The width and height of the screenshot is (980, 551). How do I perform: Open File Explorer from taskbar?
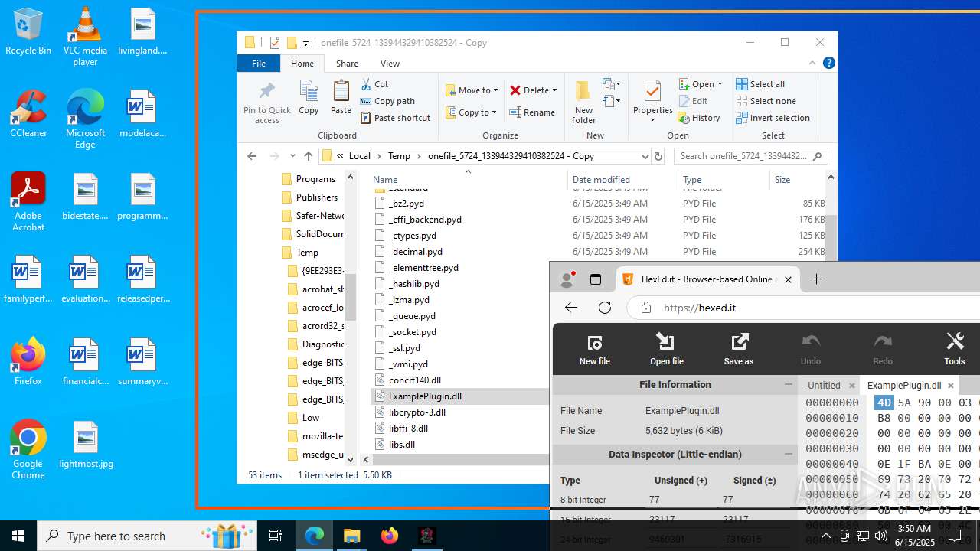pyautogui.click(x=351, y=536)
